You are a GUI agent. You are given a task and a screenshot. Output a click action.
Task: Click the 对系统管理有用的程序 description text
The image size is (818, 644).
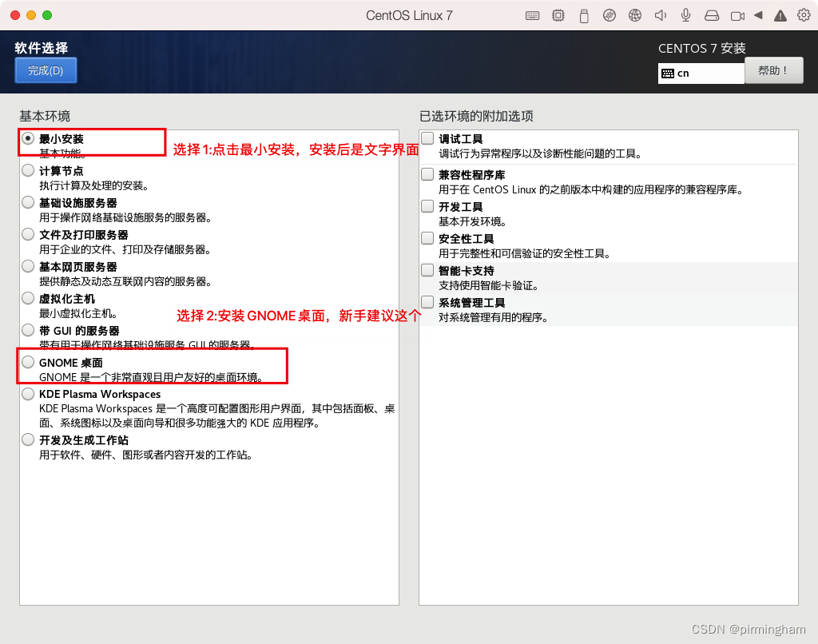point(494,317)
